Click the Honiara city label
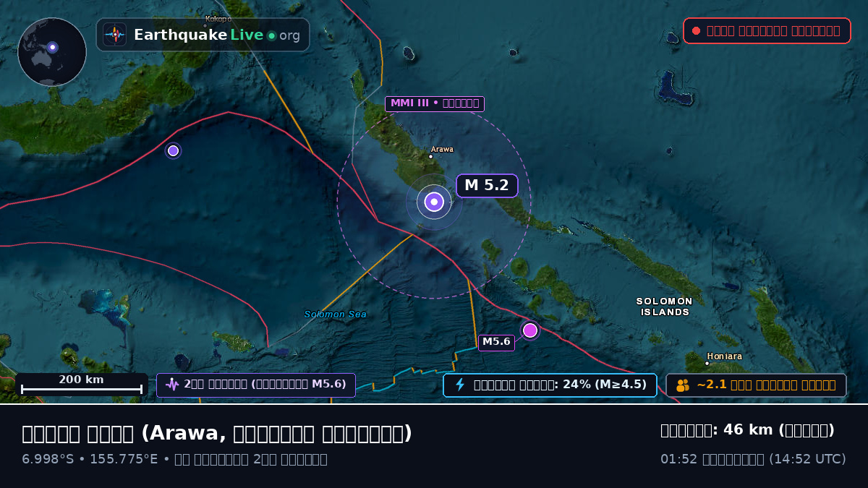This screenshot has height=488, width=868. click(725, 356)
